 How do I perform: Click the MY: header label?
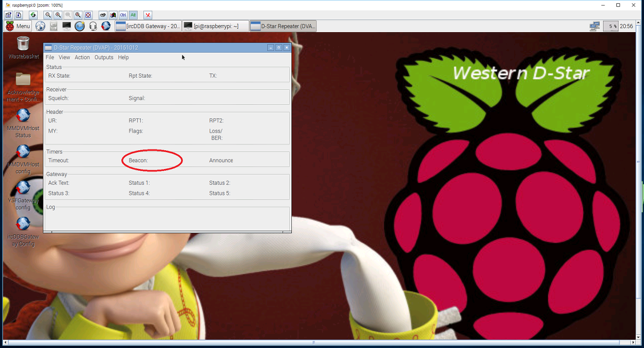[53, 131]
